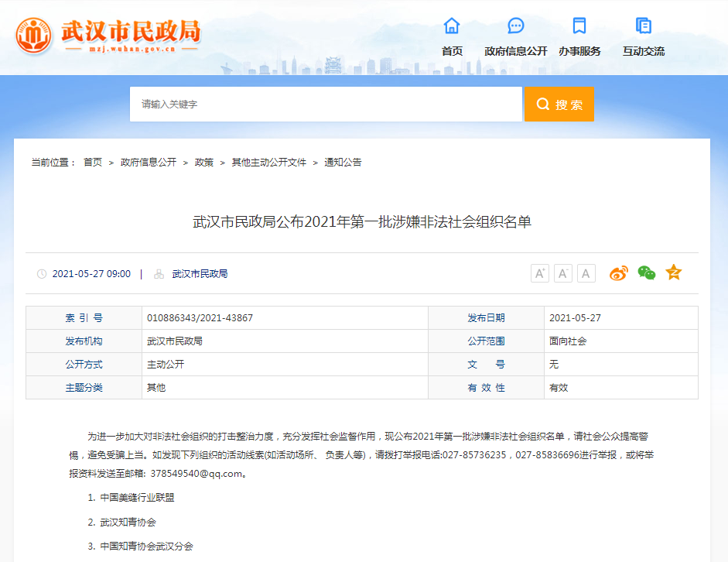728x562 pixels.
Task: Open the 互动交流 navigation menu label
Action: [643, 51]
